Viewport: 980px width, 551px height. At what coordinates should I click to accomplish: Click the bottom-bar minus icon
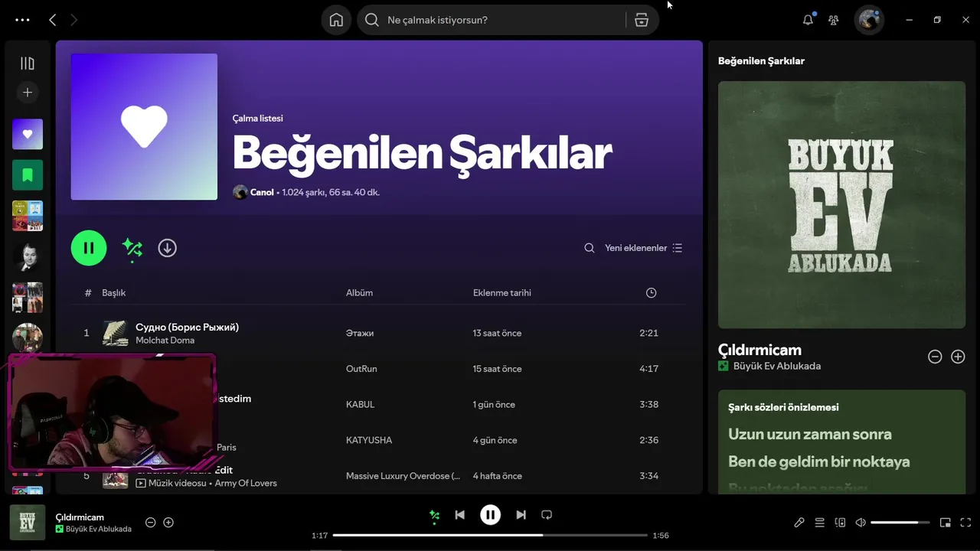tap(150, 523)
